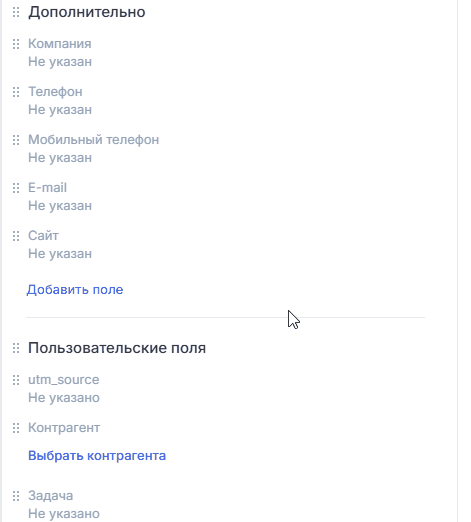The image size is (471, 522).
Task: Set the Мобильный телефон empty value
Action: click(x=60, y=158)
